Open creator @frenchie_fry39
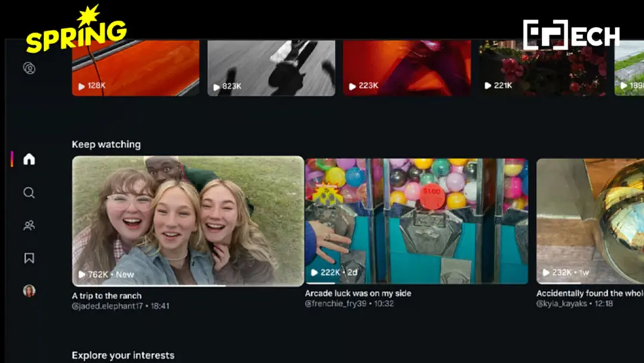This screenshot has width=644, height=363. click(x=336, y=303)
